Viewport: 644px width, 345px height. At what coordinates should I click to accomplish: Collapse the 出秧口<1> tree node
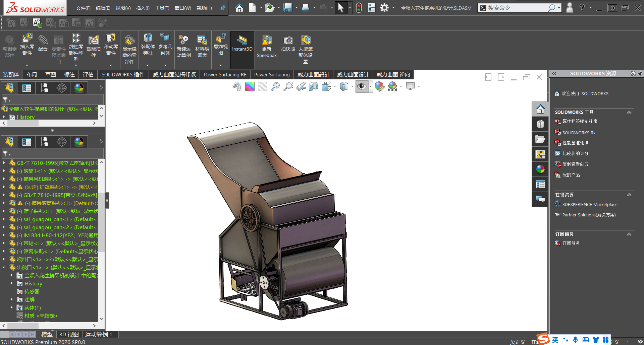pyautogui.click(x=4, y=267)
